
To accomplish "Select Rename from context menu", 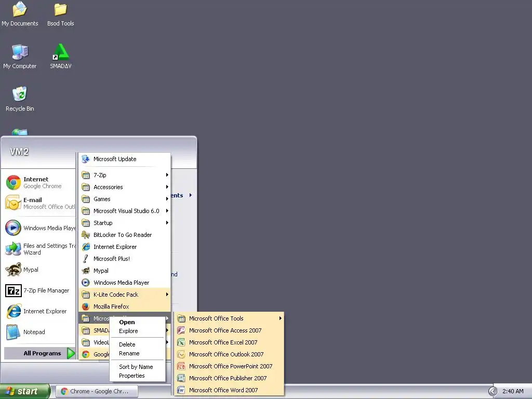I will pyautogui.click(x=137, y=353).
